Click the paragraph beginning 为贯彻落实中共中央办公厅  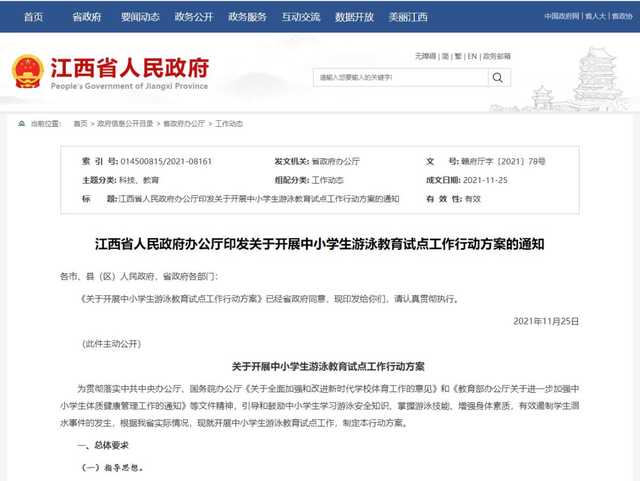pyautogui.click(x=320, y=406)
